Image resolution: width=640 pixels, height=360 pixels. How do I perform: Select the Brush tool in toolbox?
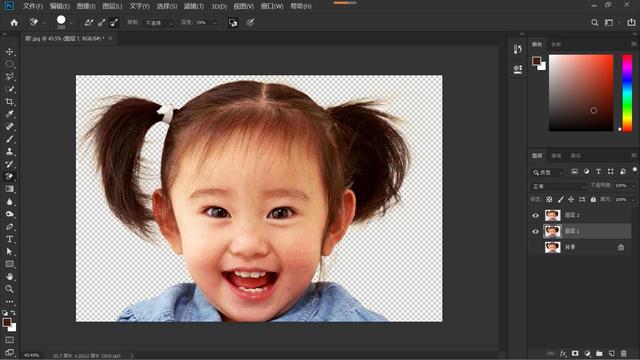click(x=9, y=139)
